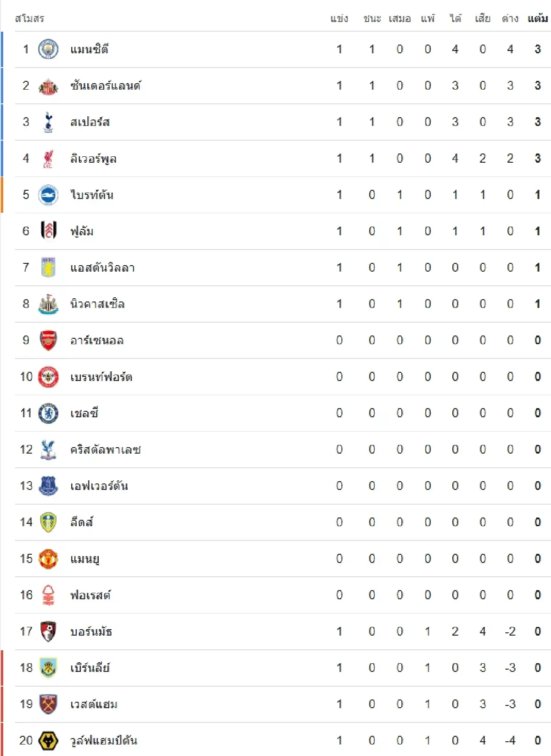Open the อาร์เซนอล team link
Screen dimensions: 551x756
click(x=97, y=341)
